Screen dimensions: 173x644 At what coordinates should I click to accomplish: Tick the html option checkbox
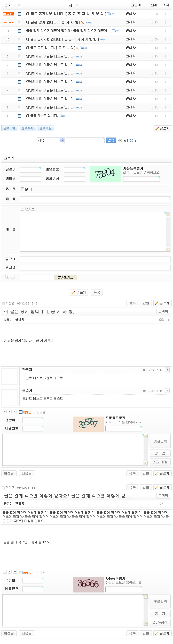pos(22,189)
